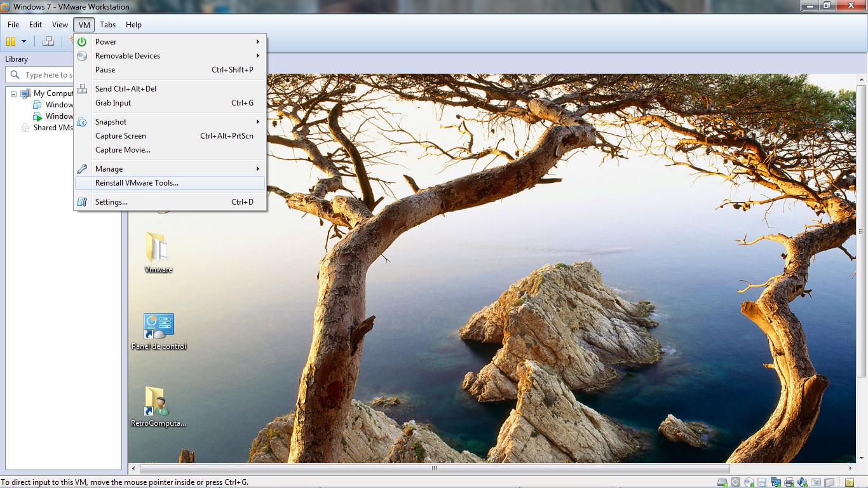
Task: Click the Library panel heading
Action: pos(17,59)
